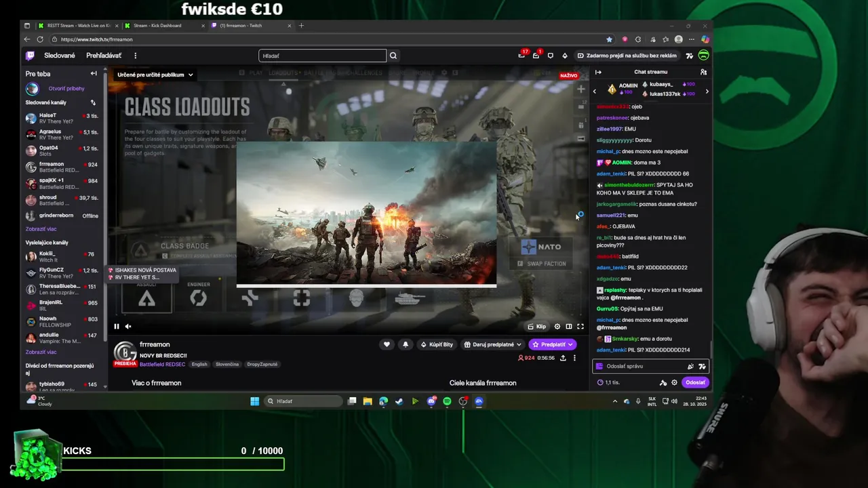Click the search magnifier button
868x488 pixels.
click(x=393, y=56)
